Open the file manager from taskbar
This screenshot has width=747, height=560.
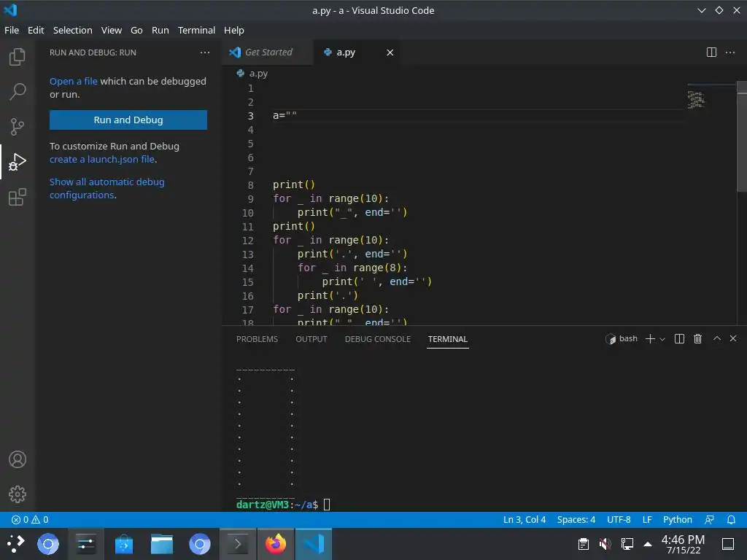point(161,544)
